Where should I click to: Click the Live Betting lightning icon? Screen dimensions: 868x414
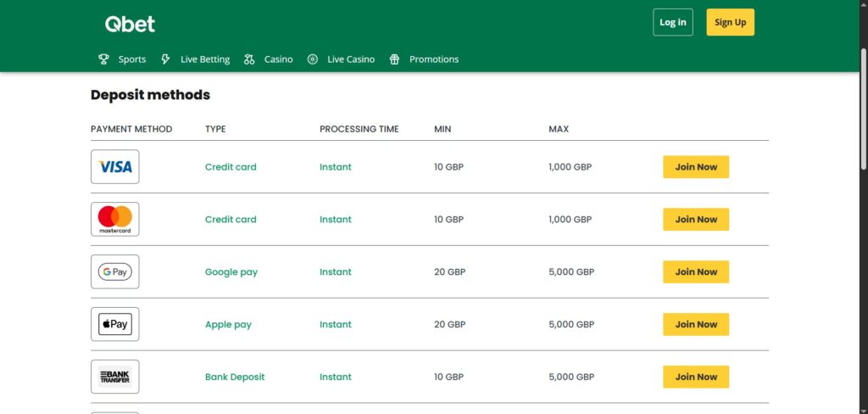[x=165, y=59]
